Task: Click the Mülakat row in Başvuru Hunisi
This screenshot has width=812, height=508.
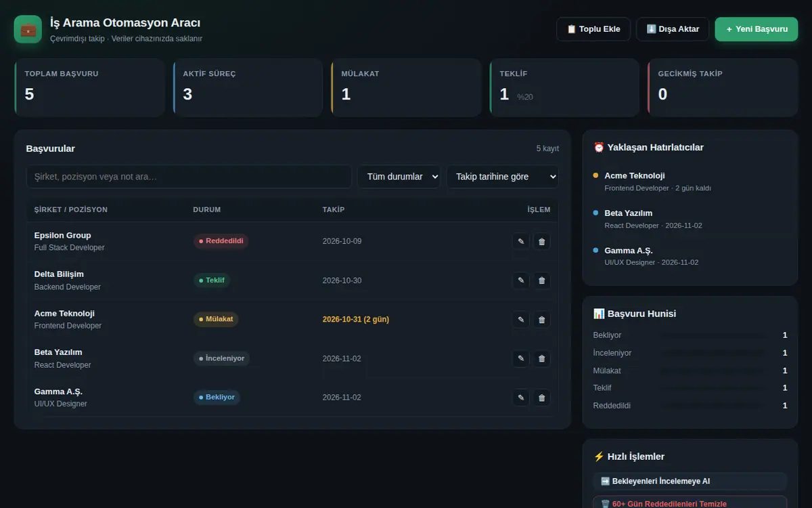Action: click(690, 371)
